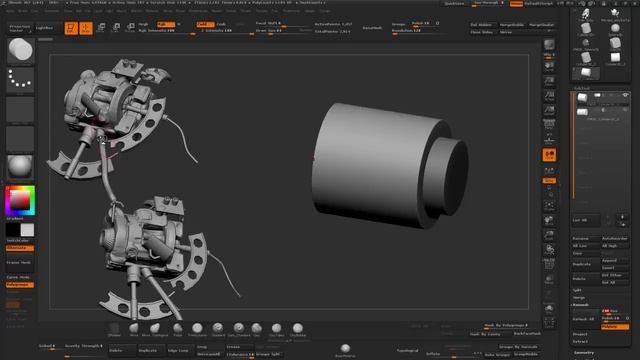Collapse the Remesh section
This screenshot has width=640, height=360.
(x=580, y=305)
